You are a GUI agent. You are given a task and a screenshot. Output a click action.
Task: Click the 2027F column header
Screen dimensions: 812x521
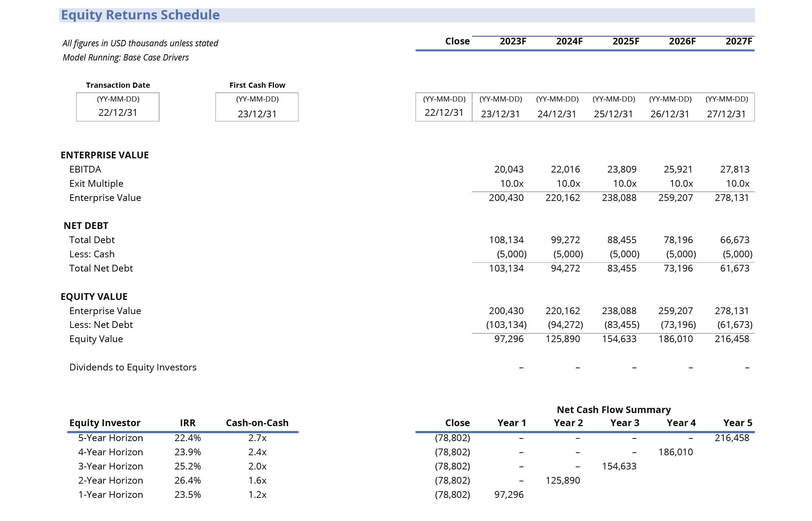738,41
